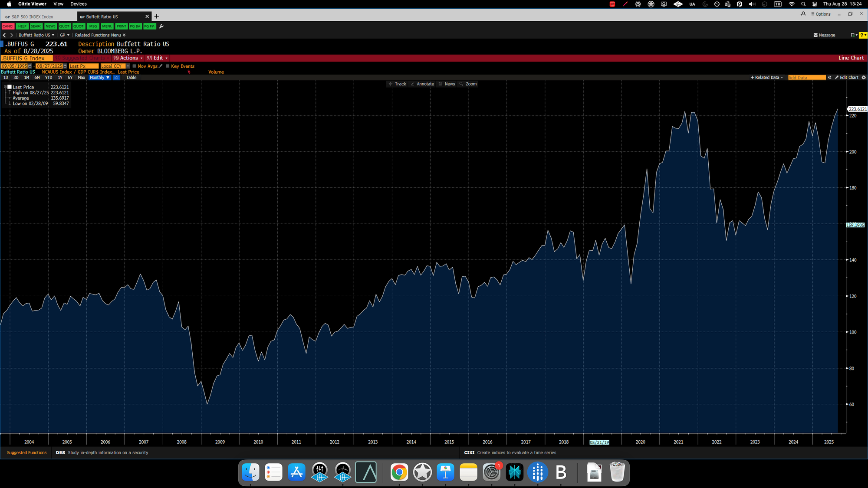Activate the Annotate tool
Image resolution: width=868 pixels, height=488 pixels.
pos(422,84)
